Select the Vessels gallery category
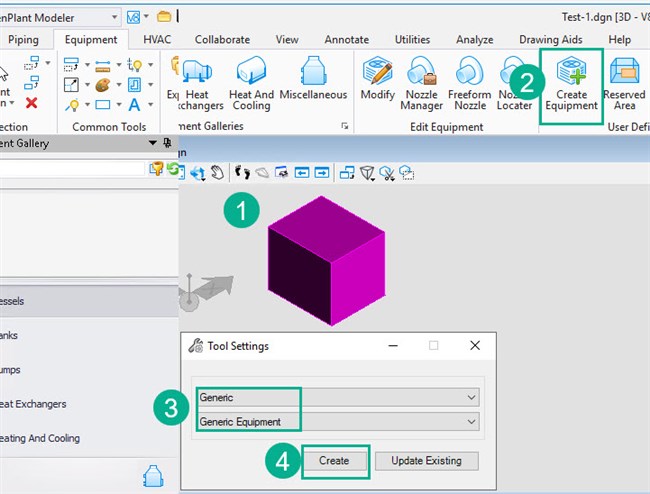650x494 pixels. pos(89,301)
